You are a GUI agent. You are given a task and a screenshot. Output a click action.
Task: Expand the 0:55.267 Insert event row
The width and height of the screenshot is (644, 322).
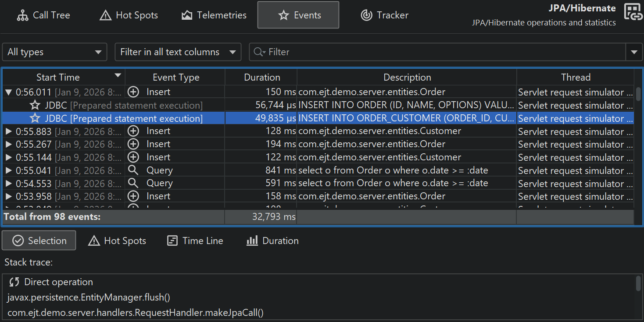(x=8, y=144)
